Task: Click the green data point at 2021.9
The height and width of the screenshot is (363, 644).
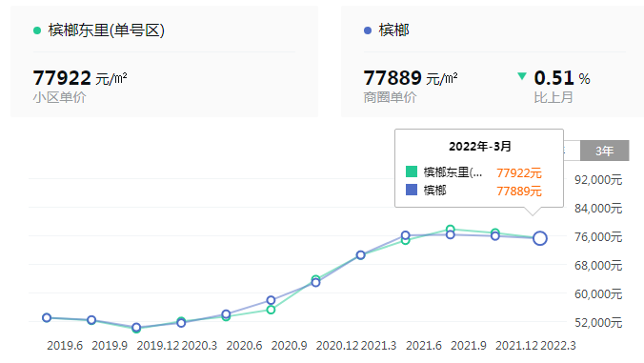Action: (451, 229)
